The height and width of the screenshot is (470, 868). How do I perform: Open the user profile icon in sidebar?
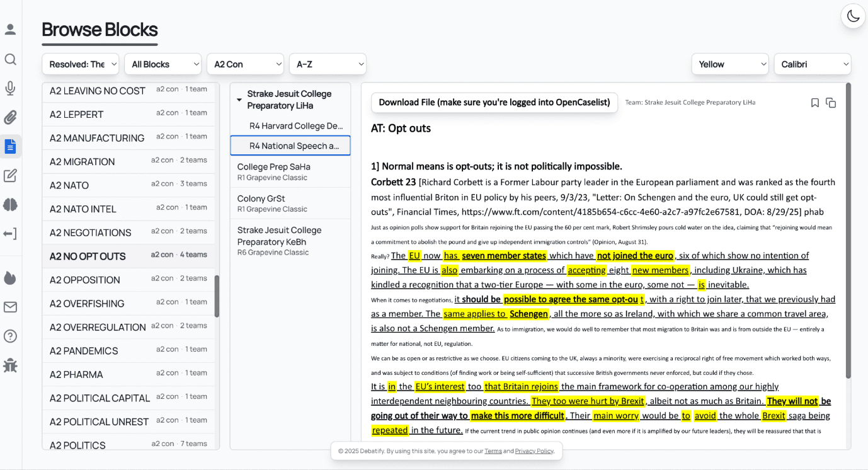pos(10,30)
